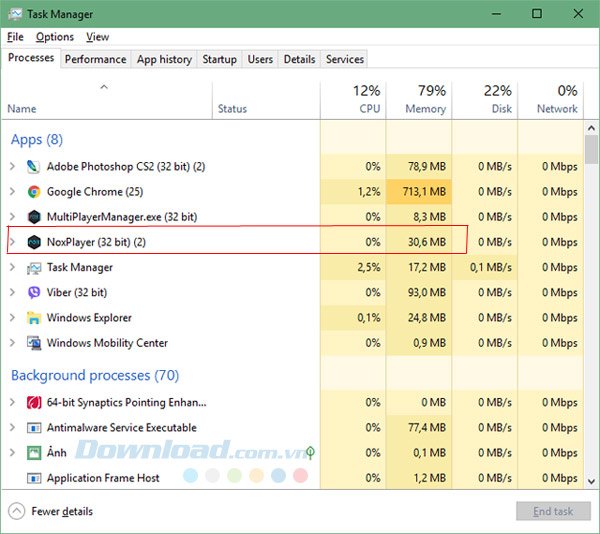
Task: Click the scrollbar down arrow
Action: point(591,481)
